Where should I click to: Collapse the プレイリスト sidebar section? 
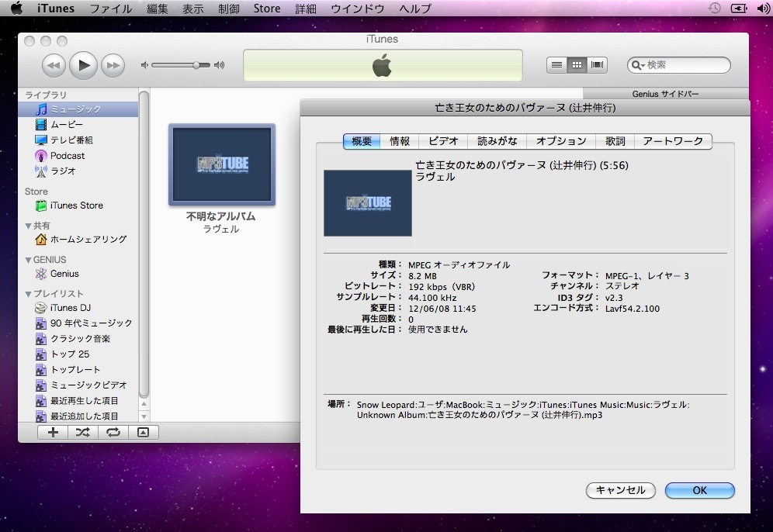click(x=29, y=294)
